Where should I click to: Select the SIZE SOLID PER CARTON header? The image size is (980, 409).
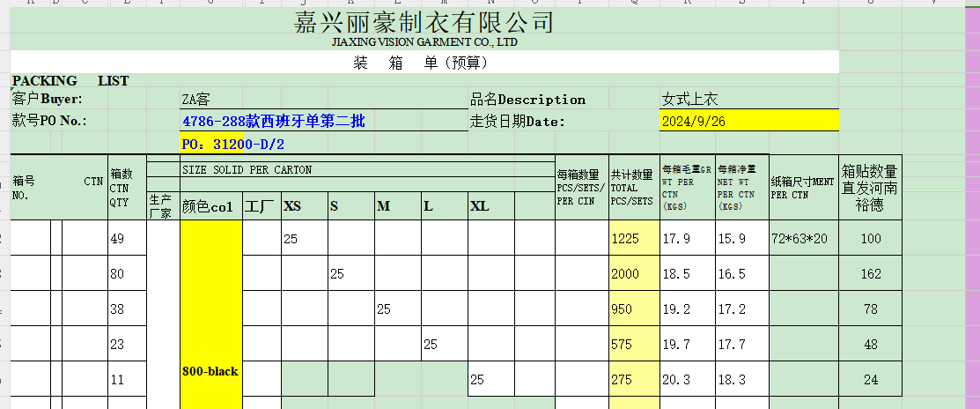pyautogui.click(x=247, y=169)
